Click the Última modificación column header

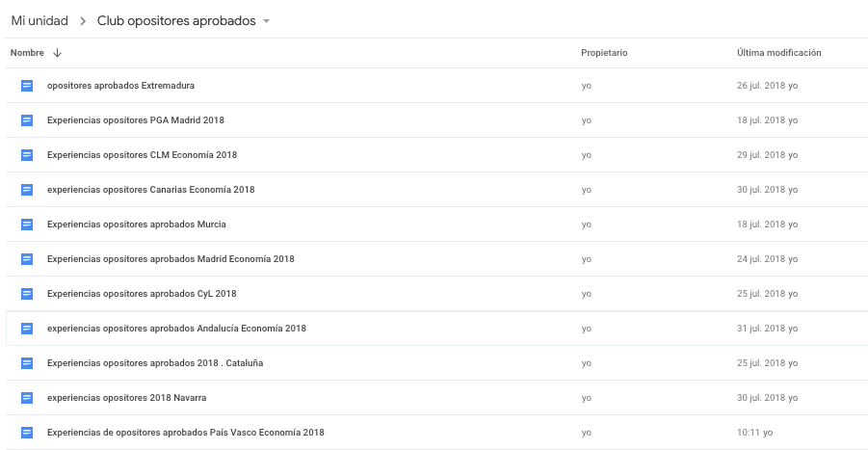point(778,53)
